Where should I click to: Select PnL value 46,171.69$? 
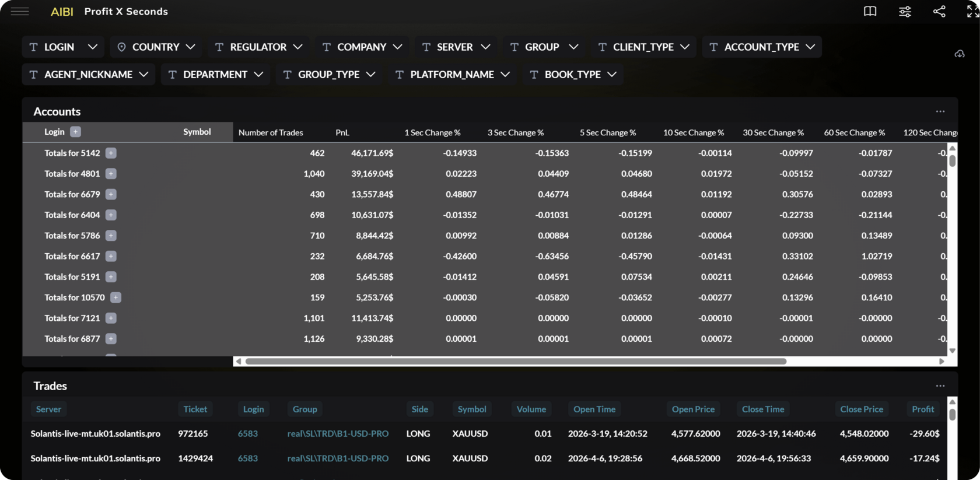pos(372,153)
